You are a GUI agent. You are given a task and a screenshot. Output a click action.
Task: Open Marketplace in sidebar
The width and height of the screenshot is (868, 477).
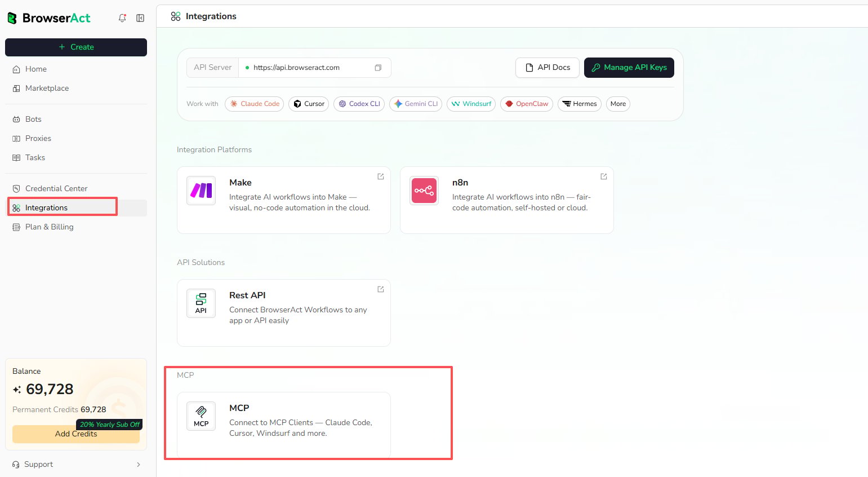click(x=76, y=88)
